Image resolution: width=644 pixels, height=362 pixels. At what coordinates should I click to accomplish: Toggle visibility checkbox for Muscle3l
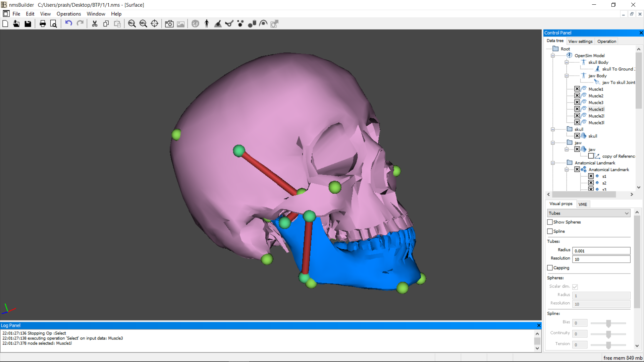[577, 122]
